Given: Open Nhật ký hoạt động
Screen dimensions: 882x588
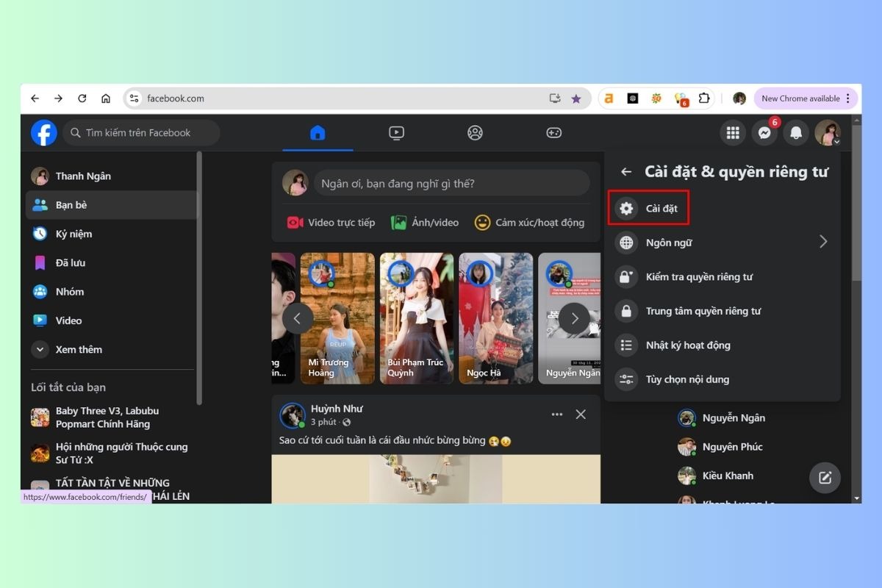Looking at the screenshot, I should click(x=723, y=345).
